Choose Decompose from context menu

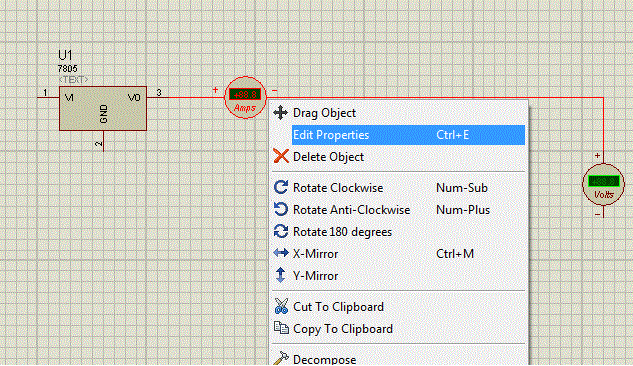[x=398, y=359]
